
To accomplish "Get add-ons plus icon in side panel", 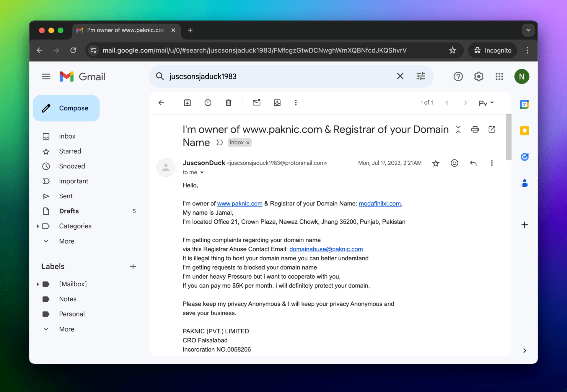I will pos(524,225).
